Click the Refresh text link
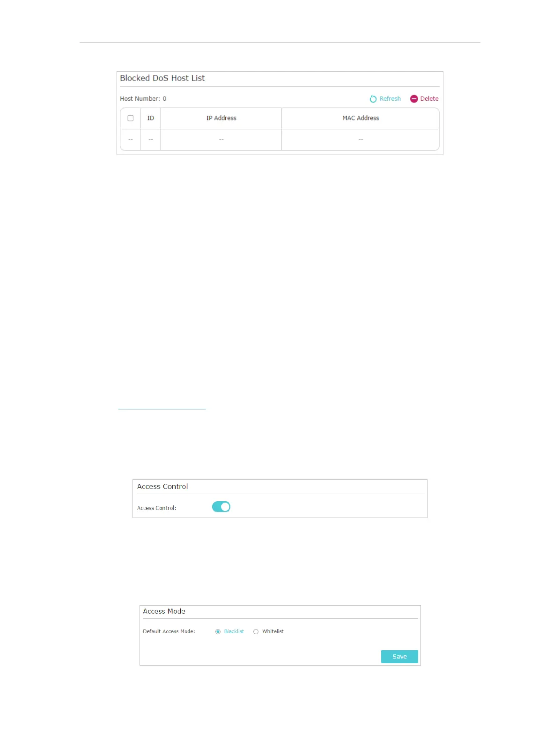 (390, 99)
